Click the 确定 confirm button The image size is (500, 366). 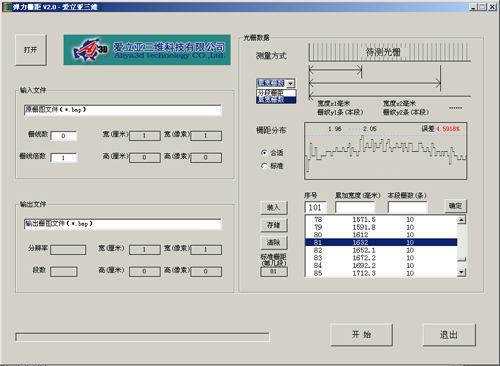455,206
